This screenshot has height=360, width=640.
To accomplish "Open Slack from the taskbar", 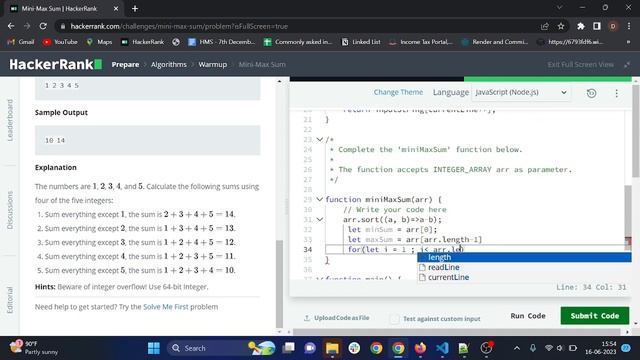I will [354, 348].
